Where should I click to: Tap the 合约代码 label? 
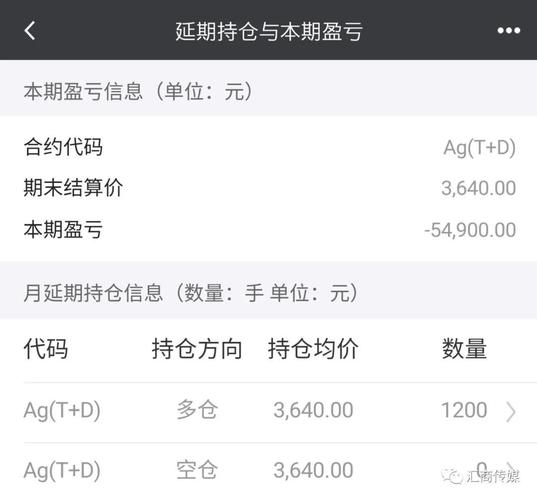click(x=63, y=147)
